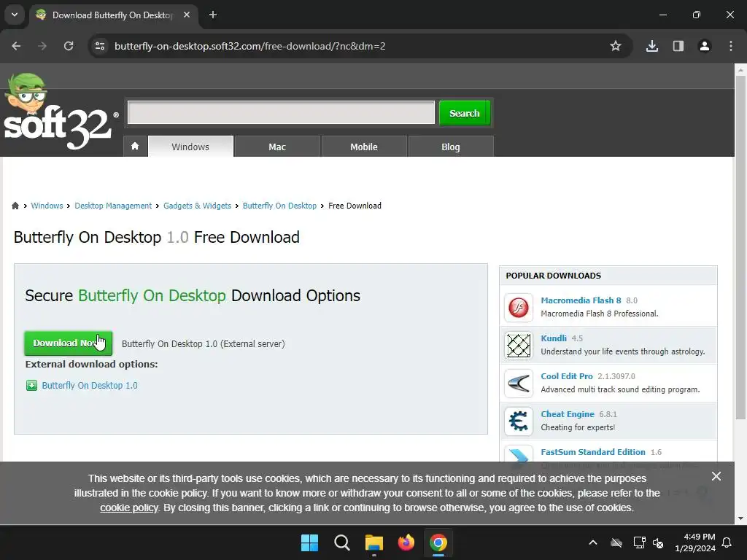
Task: Open a new browser tab
Action: coord(213,15)
